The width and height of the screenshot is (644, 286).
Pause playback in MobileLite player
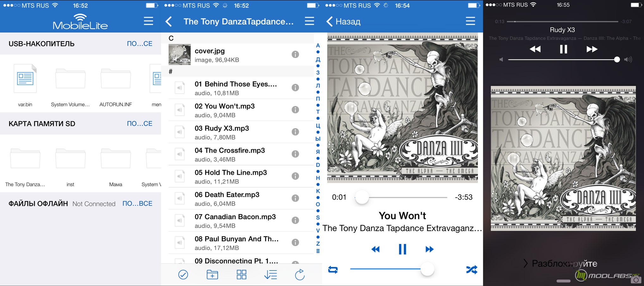click(x=402, y=249)
